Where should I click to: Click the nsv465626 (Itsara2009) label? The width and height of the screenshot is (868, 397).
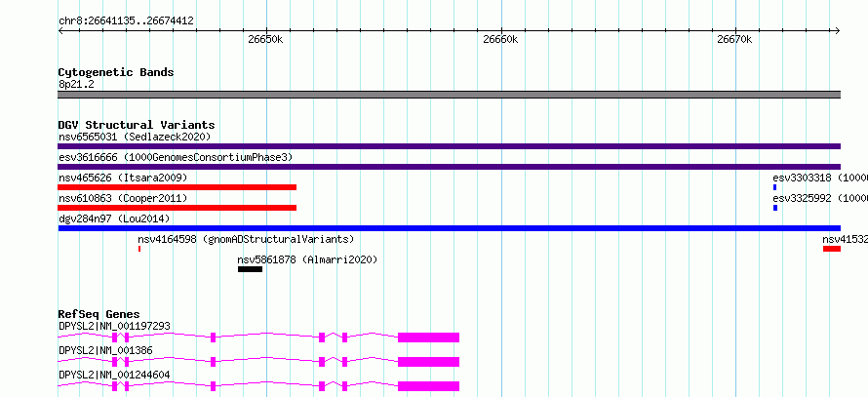click(123, 178)
